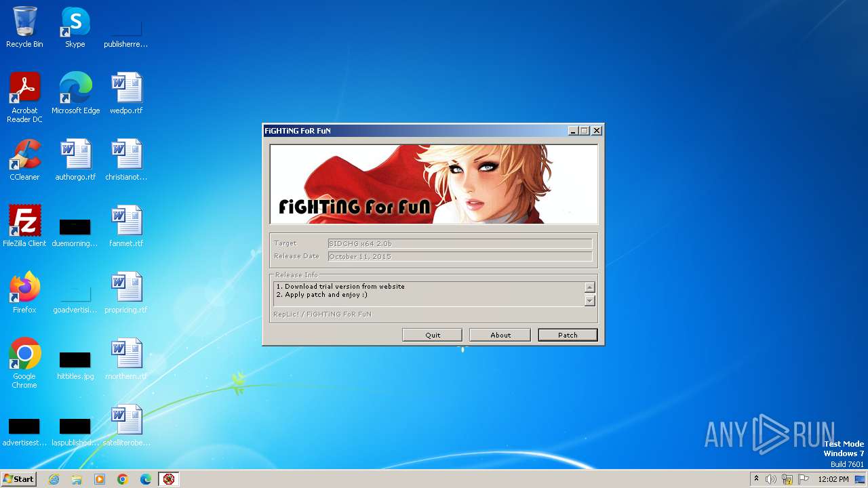This screenshot has width=868, height=488.
Task: Select Microsoft Edge desktop shortcut
Action: [75, 94]
